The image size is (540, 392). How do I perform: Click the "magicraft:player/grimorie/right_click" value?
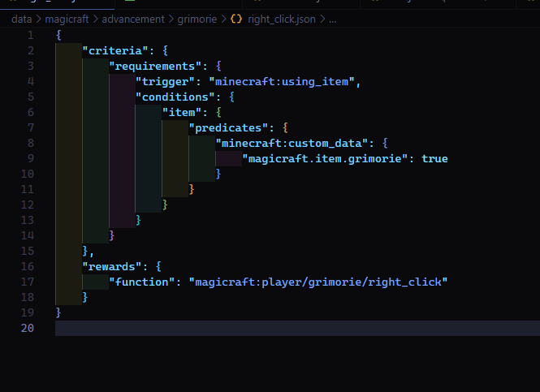coord(318,282)
